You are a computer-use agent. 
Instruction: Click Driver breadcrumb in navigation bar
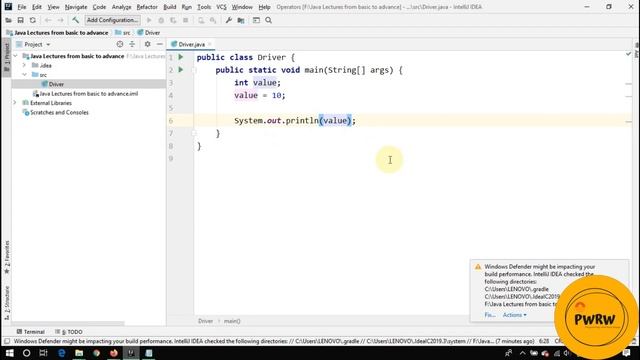click(x=149, y=33)
